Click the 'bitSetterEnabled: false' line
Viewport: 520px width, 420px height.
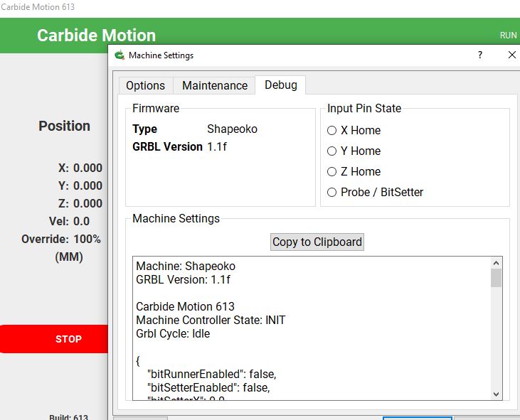[208, 387]
